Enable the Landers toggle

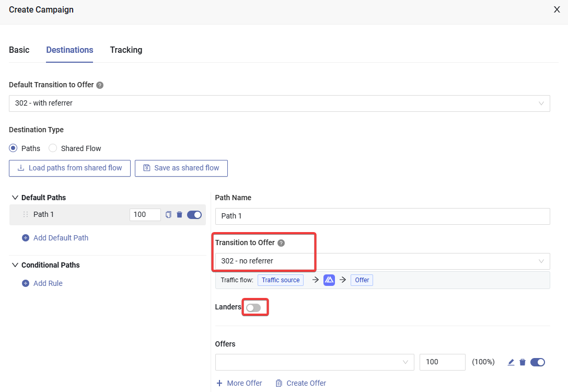253,308
